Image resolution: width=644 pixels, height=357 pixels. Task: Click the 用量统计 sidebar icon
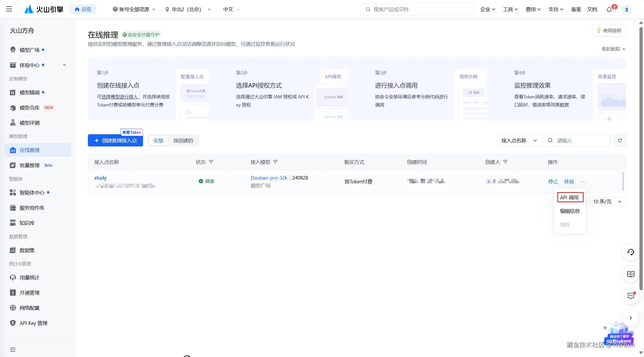[13, 278]
